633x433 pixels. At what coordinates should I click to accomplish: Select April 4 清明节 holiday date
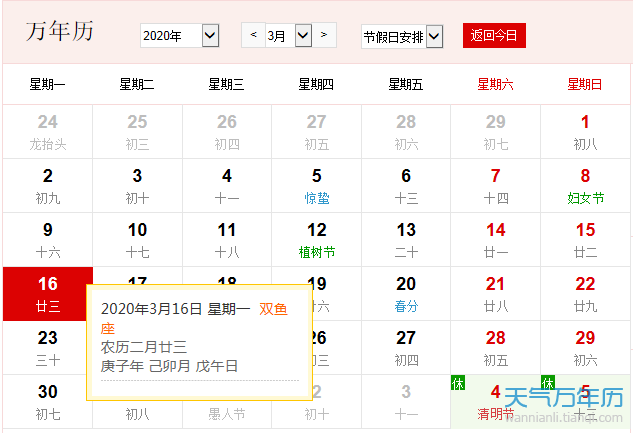(496, 402)
